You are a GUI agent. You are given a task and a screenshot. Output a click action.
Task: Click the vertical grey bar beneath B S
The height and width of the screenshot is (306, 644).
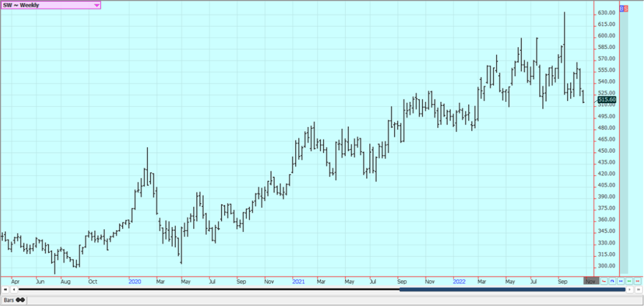pos(624,143)
